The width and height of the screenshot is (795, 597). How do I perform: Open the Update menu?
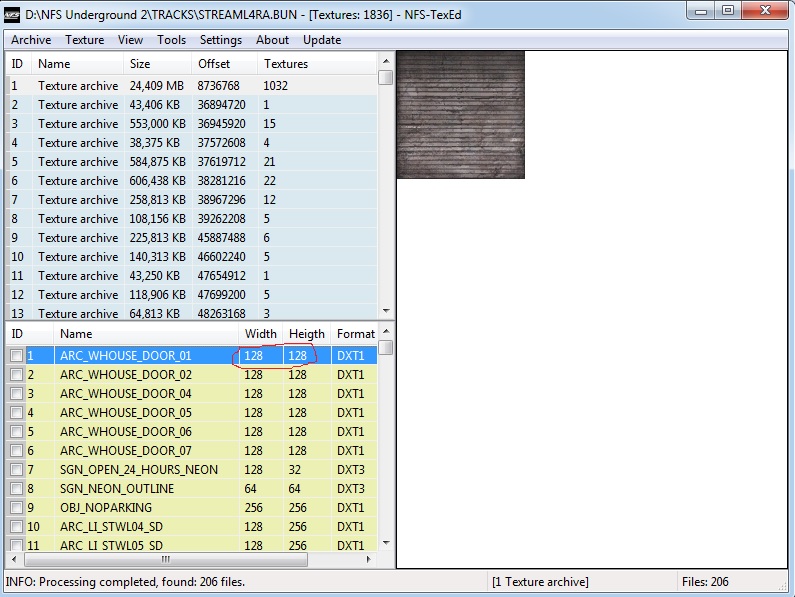(322, 40)
